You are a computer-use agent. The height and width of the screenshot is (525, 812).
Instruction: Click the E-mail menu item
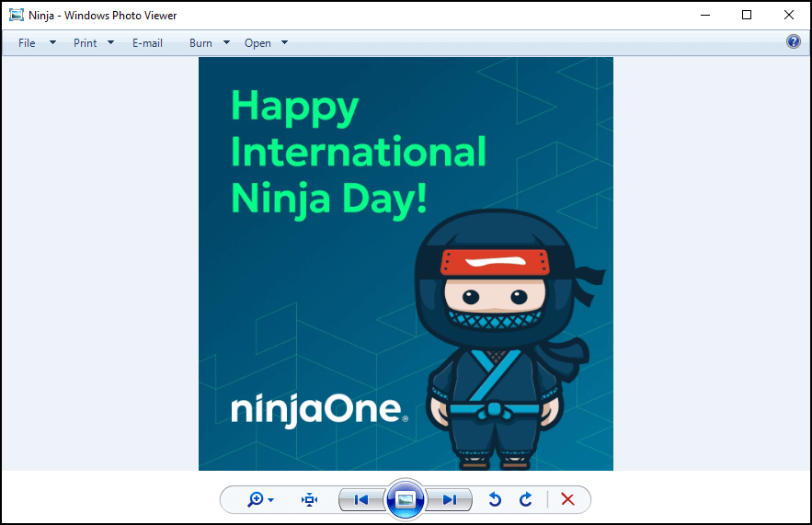[x=147, y=43]
